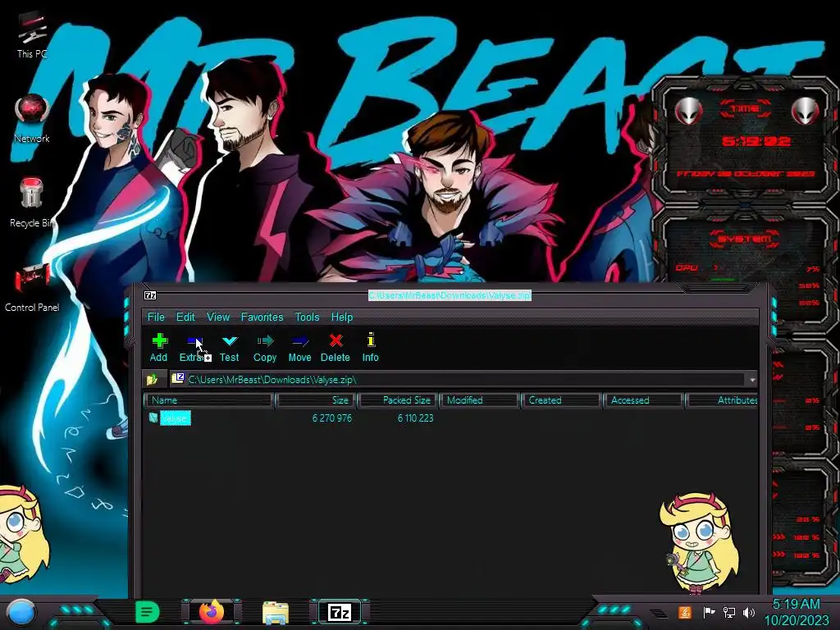
Task: Click the orange Java tray icon
Action: point(685,612)
